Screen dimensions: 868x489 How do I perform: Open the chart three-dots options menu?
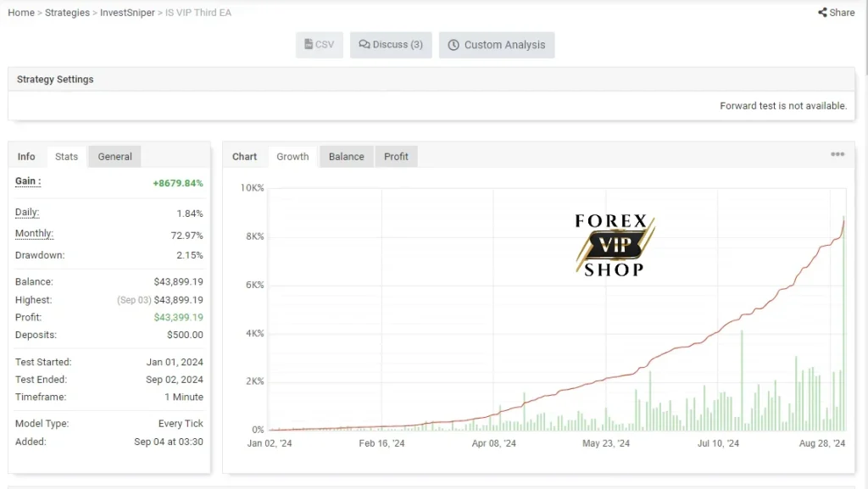click(837, 154)
